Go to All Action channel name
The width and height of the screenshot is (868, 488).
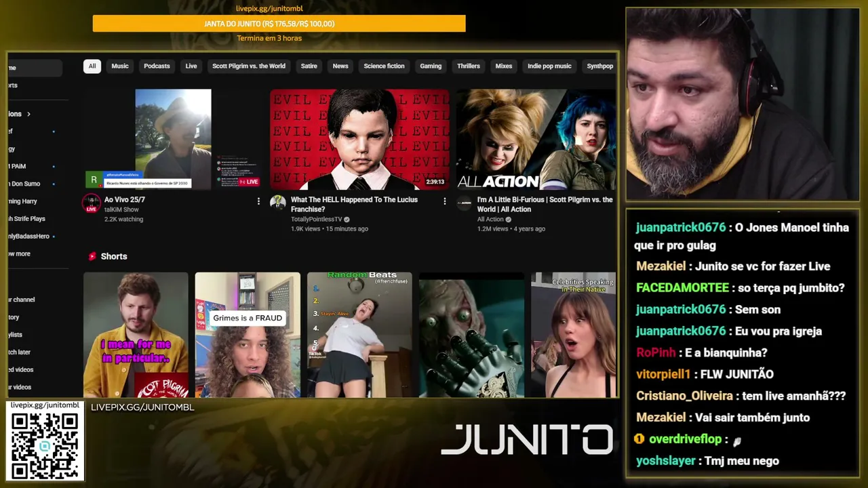(490, 220)
